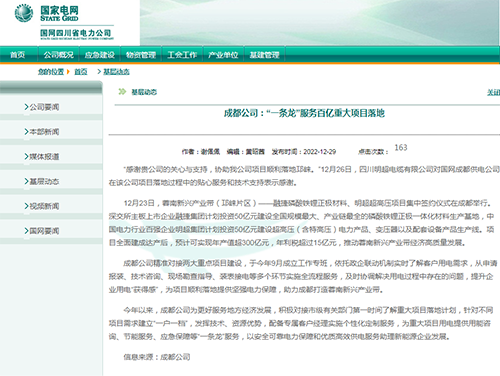The height and width of the screenshot is (376, 500).
Task: Expand the 媒体报道 sidebar category
Action: coord(42,157)
